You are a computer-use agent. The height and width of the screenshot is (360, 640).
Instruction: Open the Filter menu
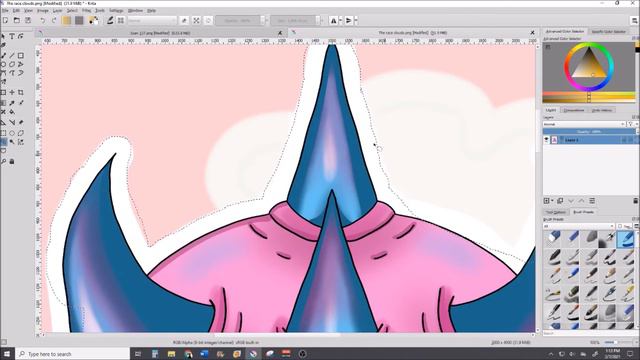[x=87, y=10]
